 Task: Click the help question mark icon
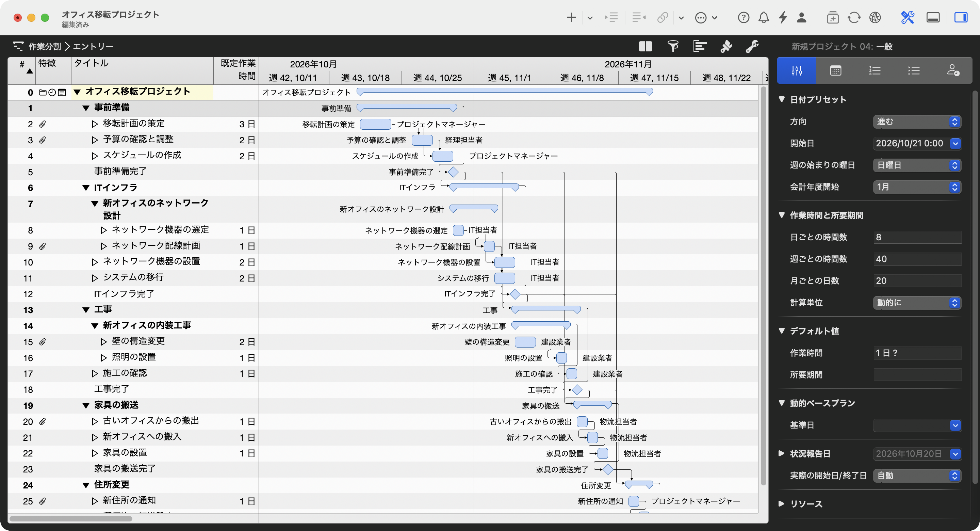pos(744,17)
